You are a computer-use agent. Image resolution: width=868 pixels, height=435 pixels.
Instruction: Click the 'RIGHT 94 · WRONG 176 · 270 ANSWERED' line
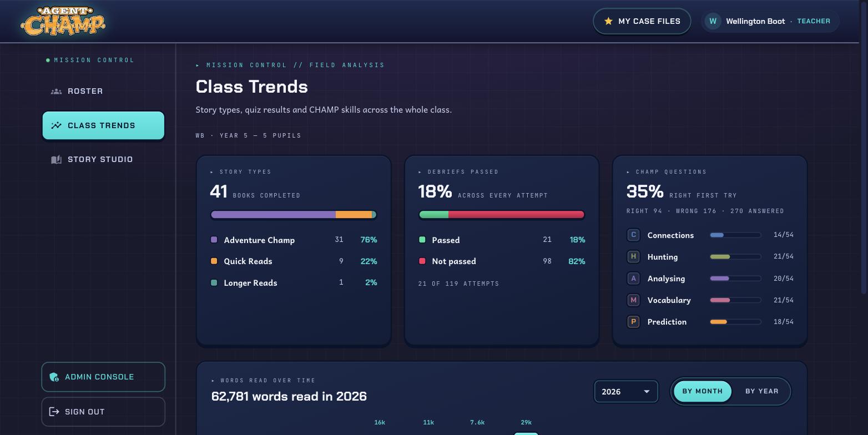click(705, 211)
